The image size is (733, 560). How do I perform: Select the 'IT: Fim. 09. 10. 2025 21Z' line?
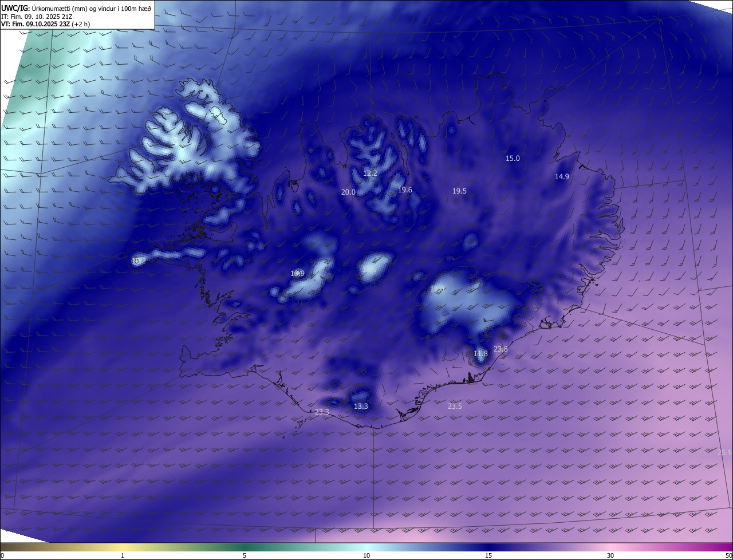click(x=37, y=17)
